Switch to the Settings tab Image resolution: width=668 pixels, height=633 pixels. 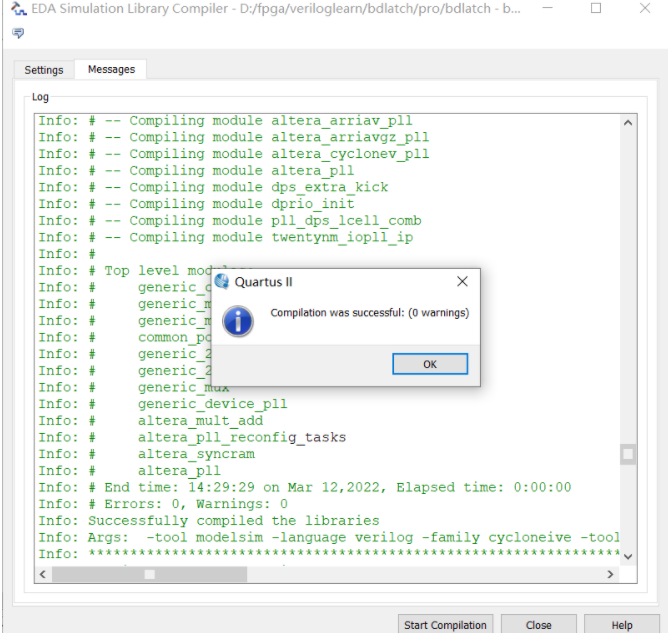(44, 70)
